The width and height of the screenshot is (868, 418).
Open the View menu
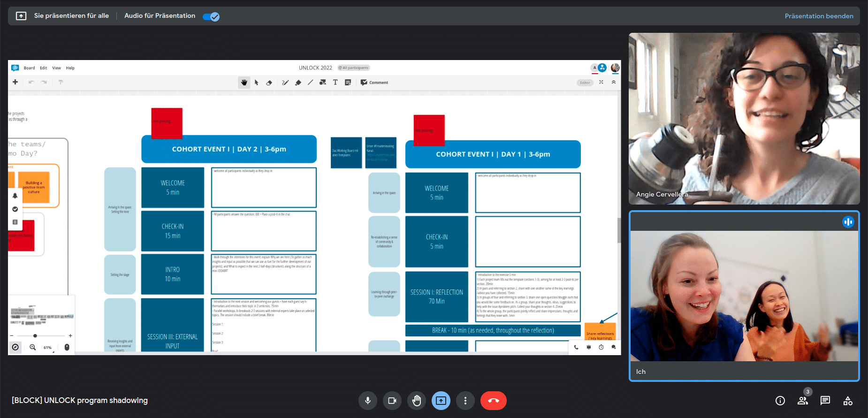(x=56, y=68)
